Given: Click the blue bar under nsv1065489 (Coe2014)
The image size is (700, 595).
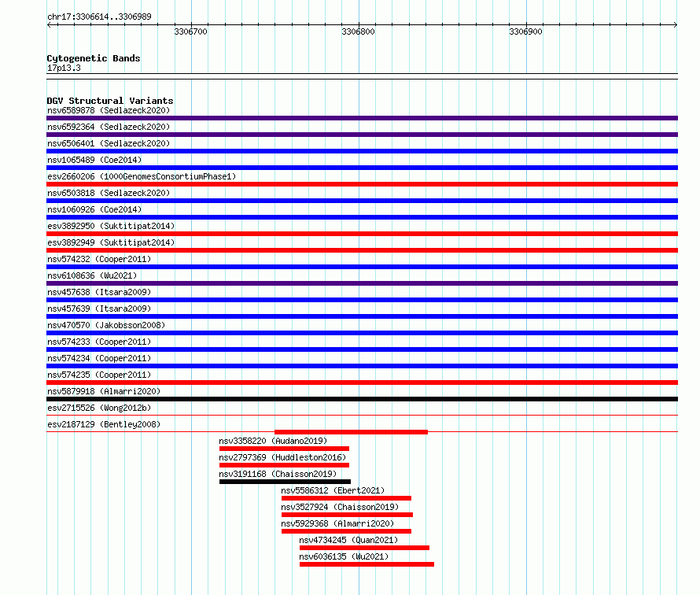Looking at the screenshot, I should (x=362, y=168).
